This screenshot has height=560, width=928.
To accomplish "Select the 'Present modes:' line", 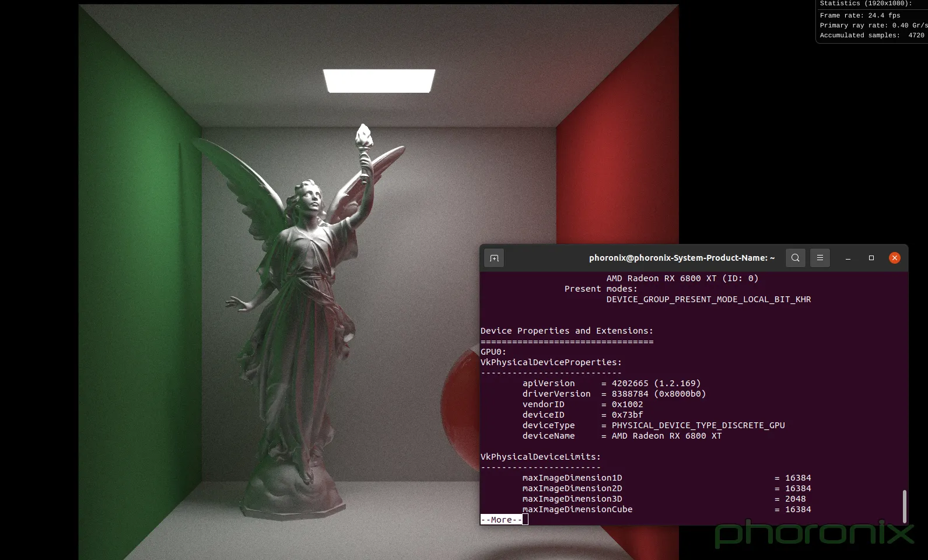I will (601, 289).
